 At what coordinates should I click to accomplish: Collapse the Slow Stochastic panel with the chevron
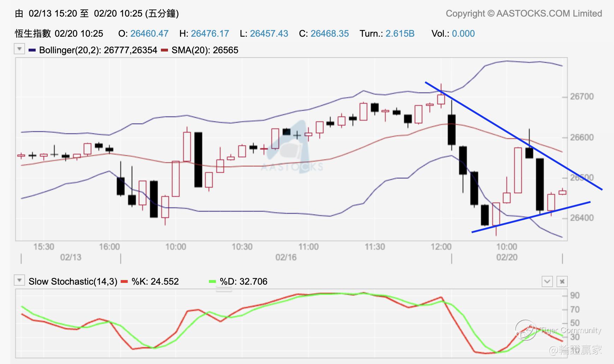pyautogui.click(x=547, y=281)
